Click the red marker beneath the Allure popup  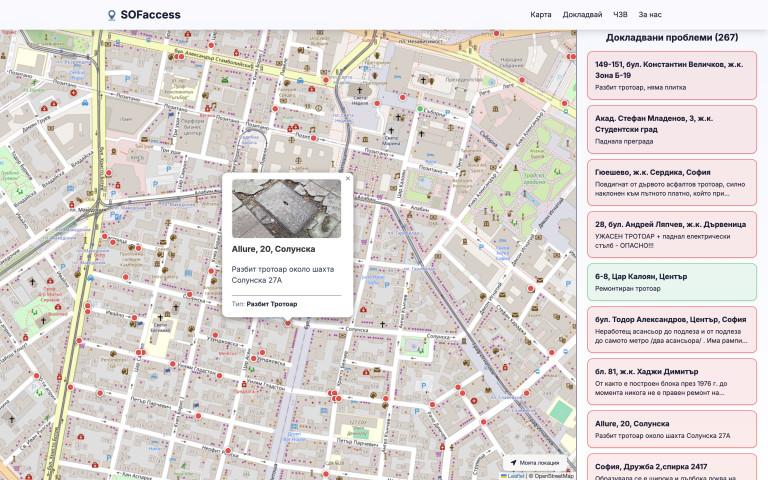288,322
